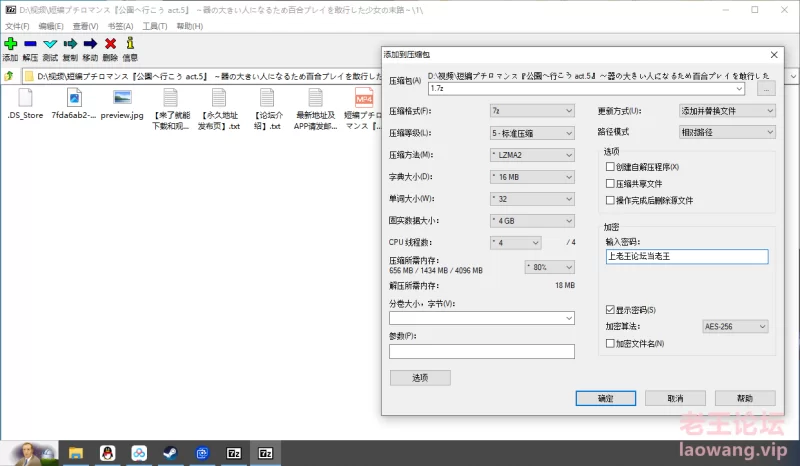Open the 压缩方法 dropdown showing LZMA2
This screenshot has height=466, width=800.
click(x=532, y=155)
